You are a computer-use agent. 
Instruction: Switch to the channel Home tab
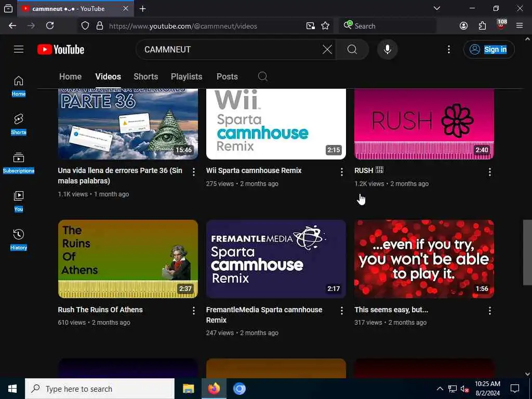(70, 77)
